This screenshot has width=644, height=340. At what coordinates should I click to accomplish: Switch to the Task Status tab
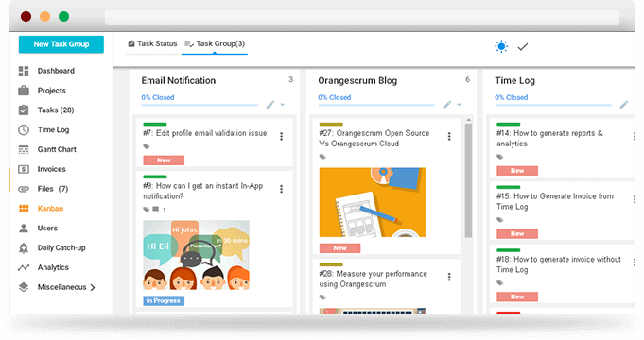tap(152, 43)
